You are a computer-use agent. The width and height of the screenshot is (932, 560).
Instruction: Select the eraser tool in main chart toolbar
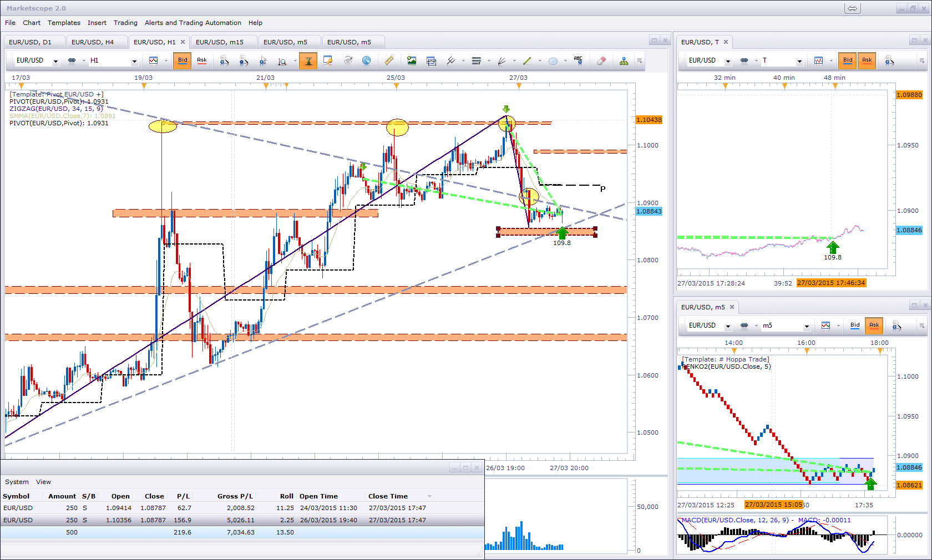[601, 61]
